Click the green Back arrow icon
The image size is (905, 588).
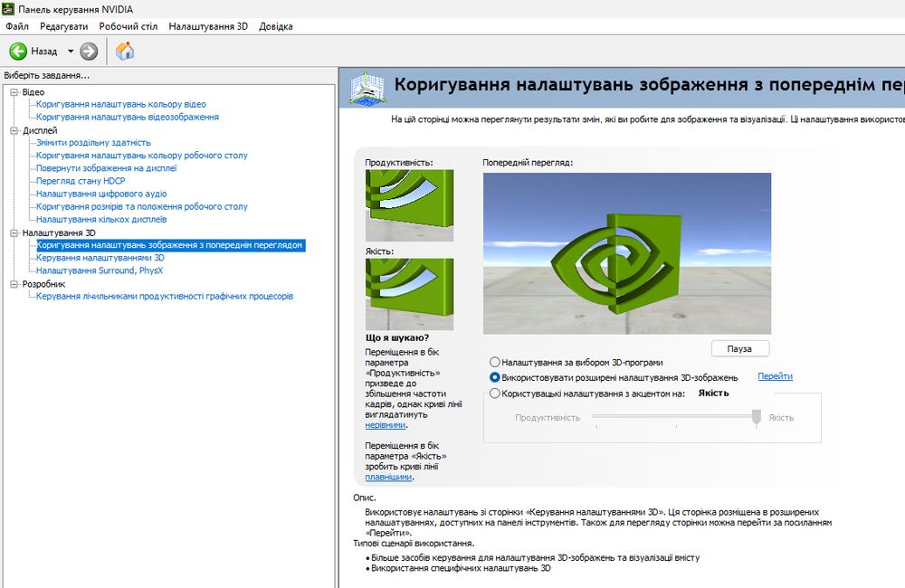(18, 52)
